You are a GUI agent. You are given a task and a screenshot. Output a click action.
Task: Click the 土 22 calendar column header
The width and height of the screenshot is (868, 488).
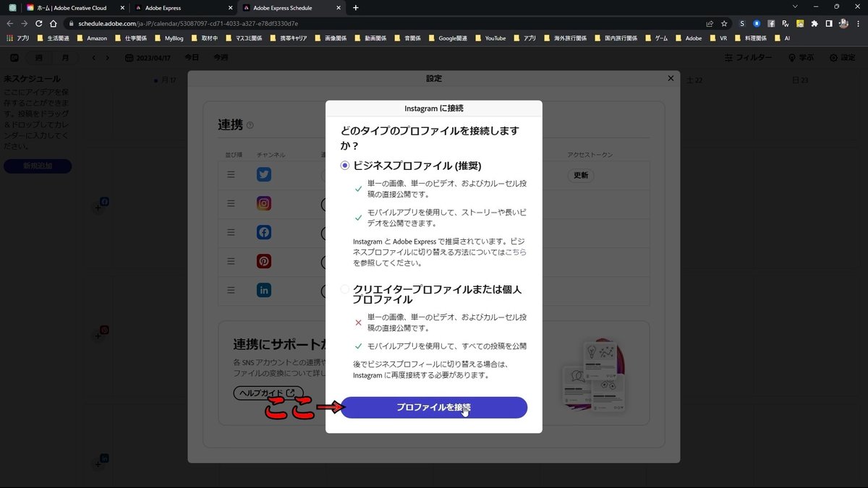694,80
